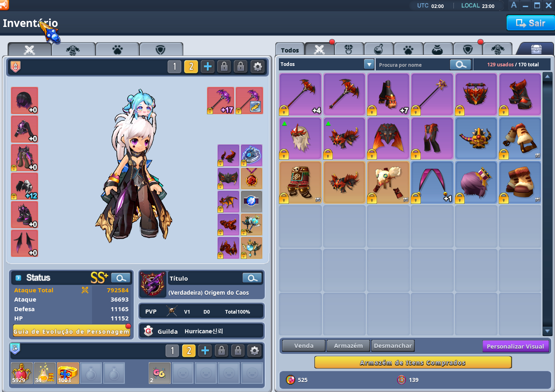Expand the Todos filter dropdown
The width and height of the screenshot is (555, 392).
pos(369,64)
